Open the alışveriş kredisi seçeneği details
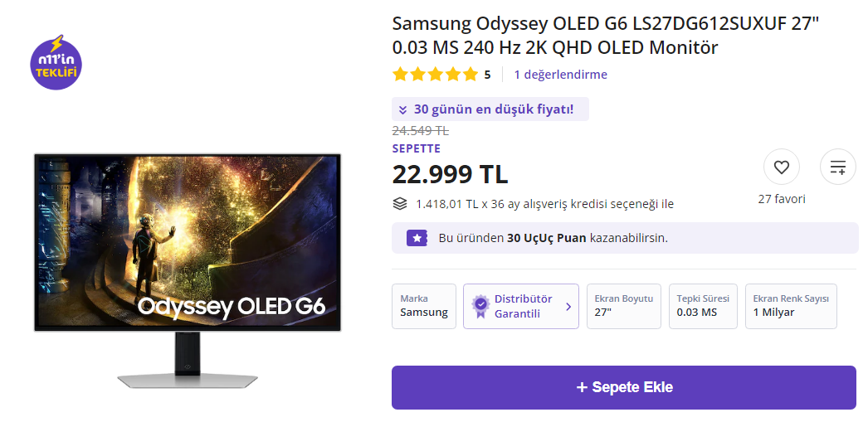The width and height of the screenshot is (868, 422). [x=544, y=204]
